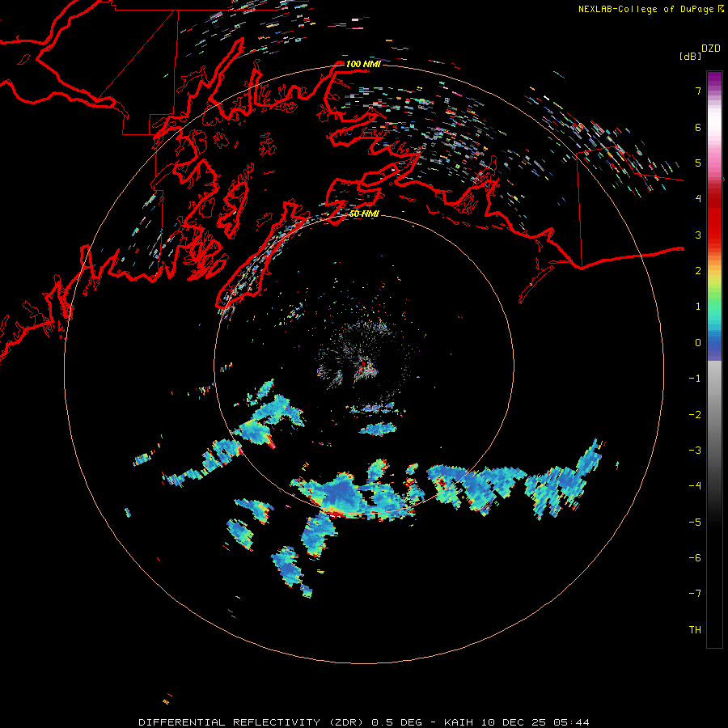Click the -1 value on the color scale
The height and width of the screenshot is (728, 728).
tap(695, 379)
